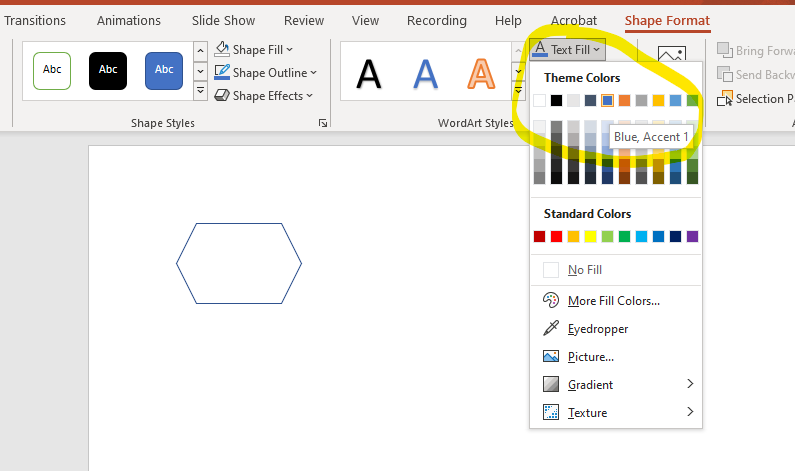Select No Fill in the menu
Image resolution: width=795 pixels, height=471 pixels.
tap(584, 270)
